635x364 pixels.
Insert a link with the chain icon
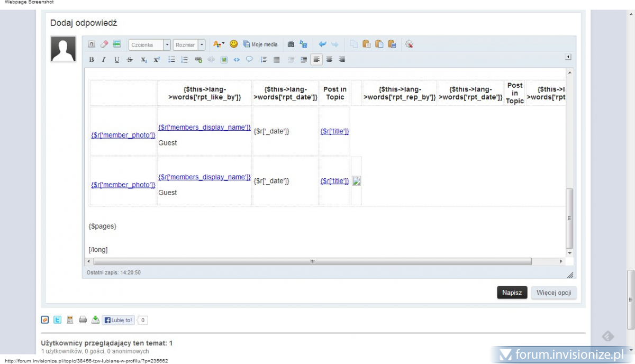pyautogui.click(x=198, y=60)
